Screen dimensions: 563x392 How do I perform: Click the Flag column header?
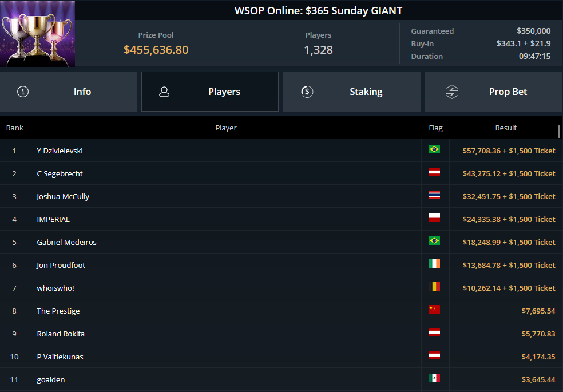[x=435, y=128]
